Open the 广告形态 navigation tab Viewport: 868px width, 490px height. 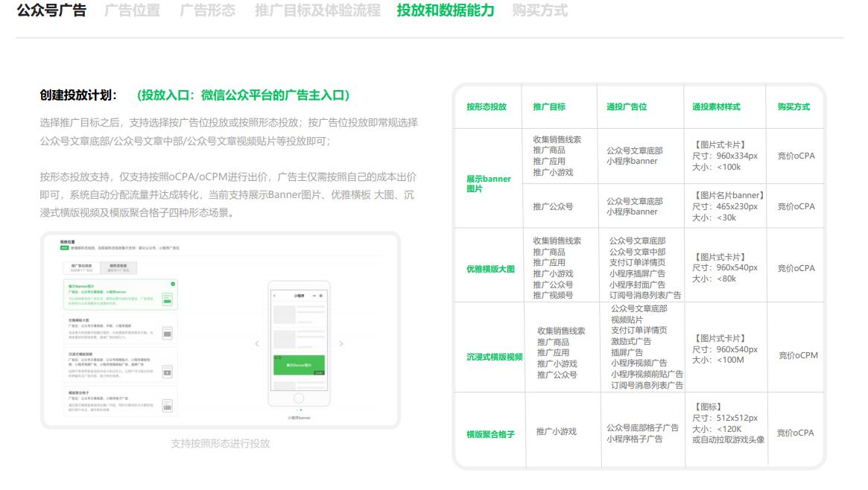pos(207,10)
